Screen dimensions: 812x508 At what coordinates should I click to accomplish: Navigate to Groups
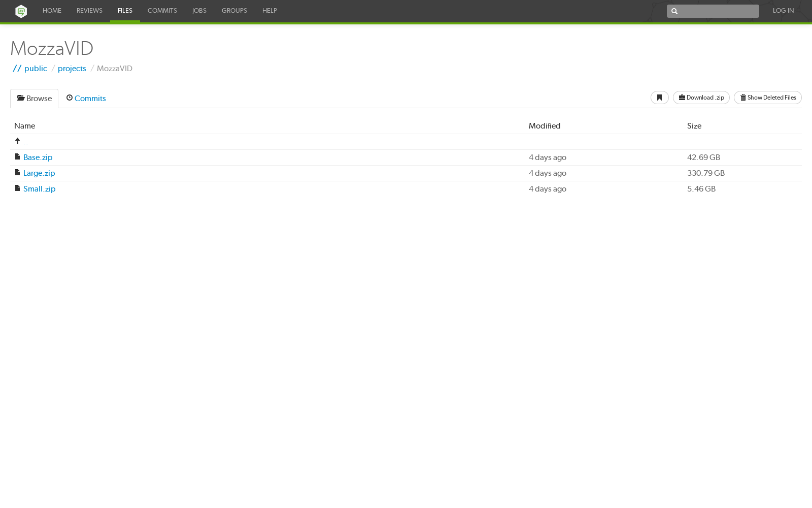[234, 11]
